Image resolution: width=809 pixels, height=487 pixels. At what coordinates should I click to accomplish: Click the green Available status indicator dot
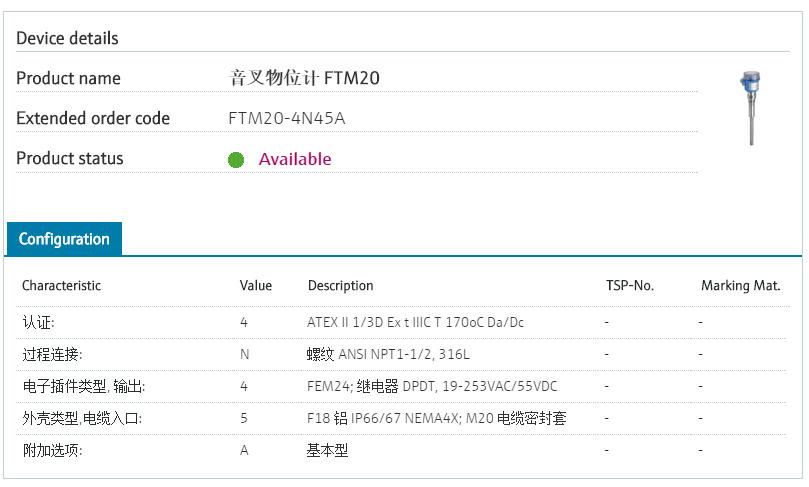(236, 160)
